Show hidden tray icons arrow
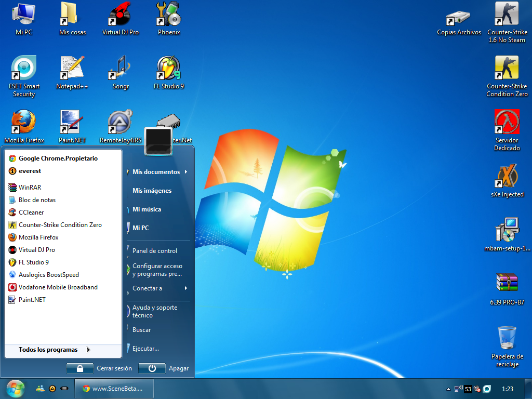The image size is (532, 399). coord(448,389)
